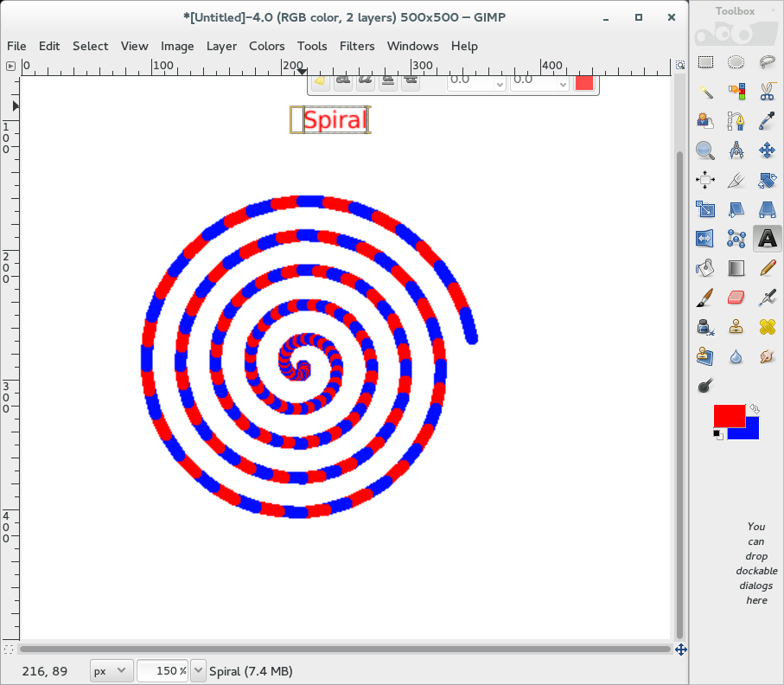Activate the Color Picker eyedropper tool

tap(767, 121)
